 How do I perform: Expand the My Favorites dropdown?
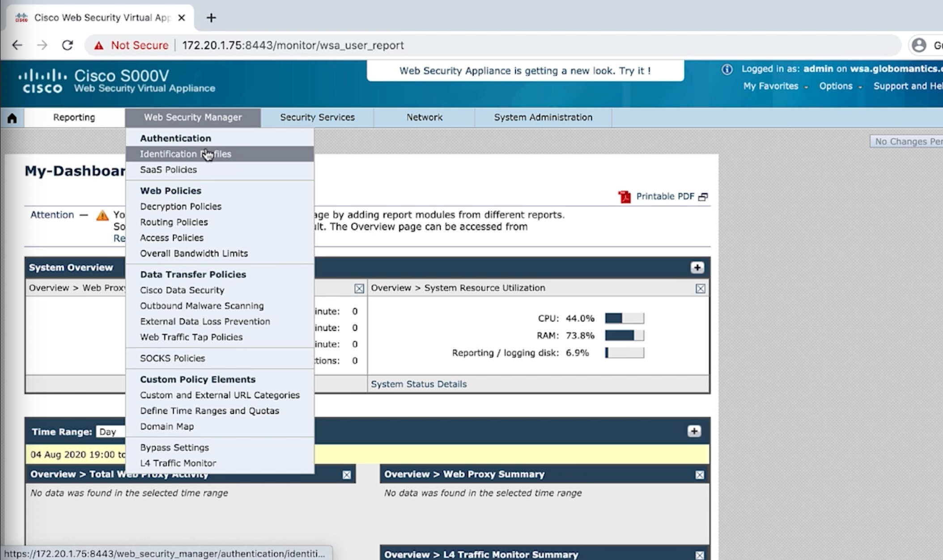[775, 86]
